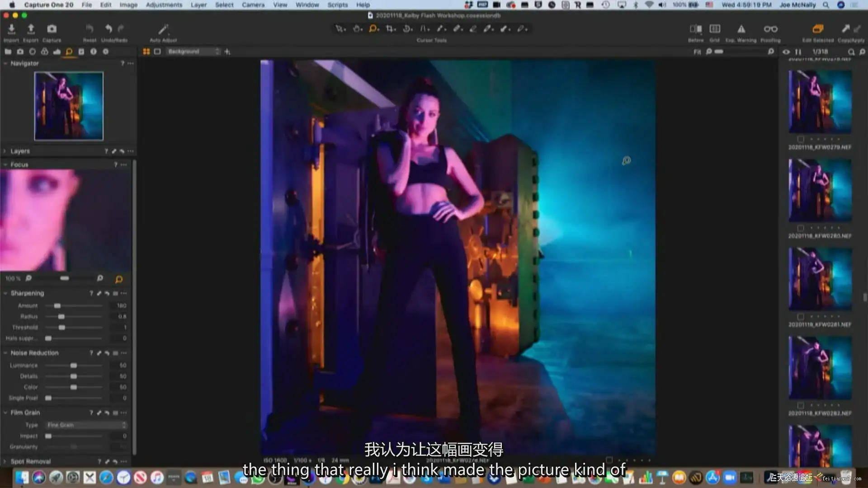
Task: Click the Fit zoom button
Action: click(x=697, y=52)
